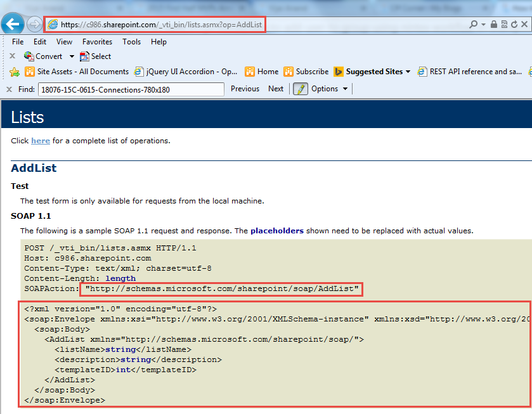
Task: Expand the Convert dropdown arrow
Action: (72, 56)
